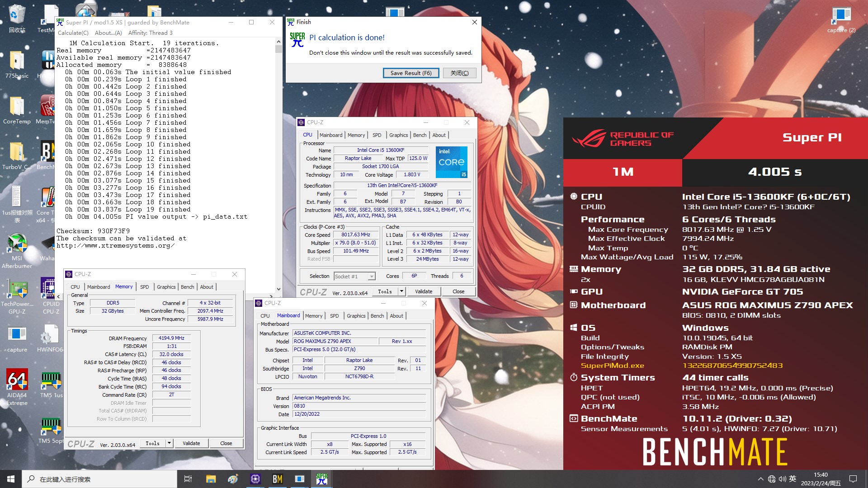Click the Windows Start button
Image resolution: width=868 pixels, height=488 pixels.
(11, 479)
